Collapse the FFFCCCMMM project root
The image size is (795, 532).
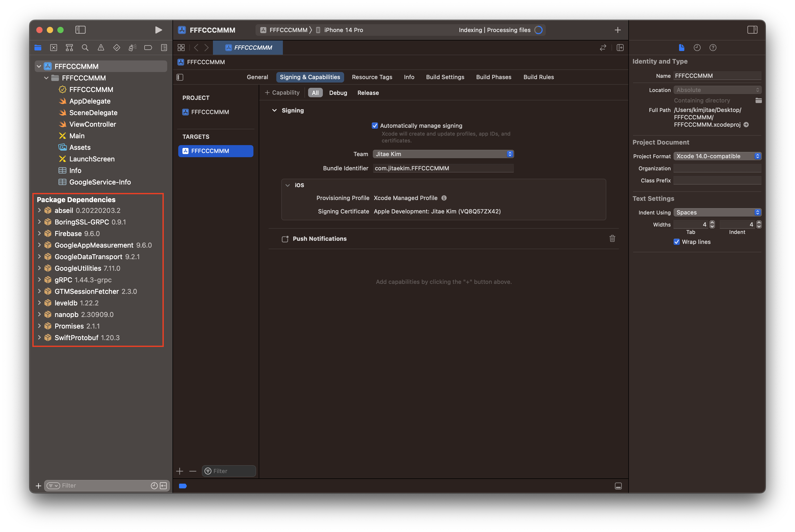(x=39, y=66)
